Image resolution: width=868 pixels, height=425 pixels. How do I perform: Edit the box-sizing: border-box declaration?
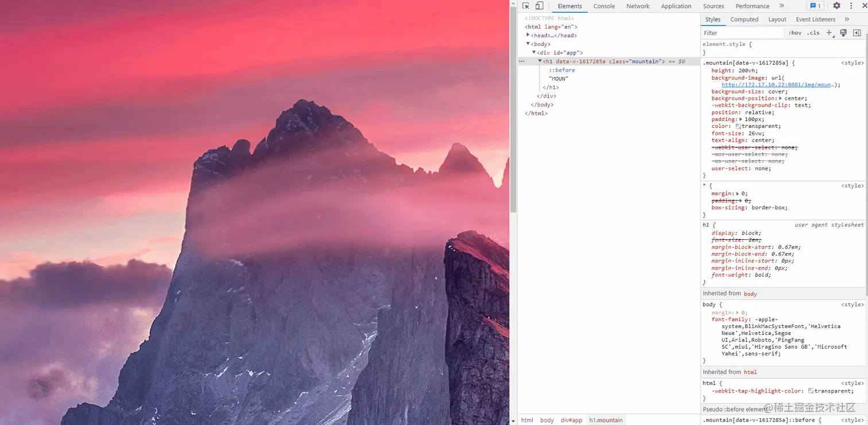[750, 208]
